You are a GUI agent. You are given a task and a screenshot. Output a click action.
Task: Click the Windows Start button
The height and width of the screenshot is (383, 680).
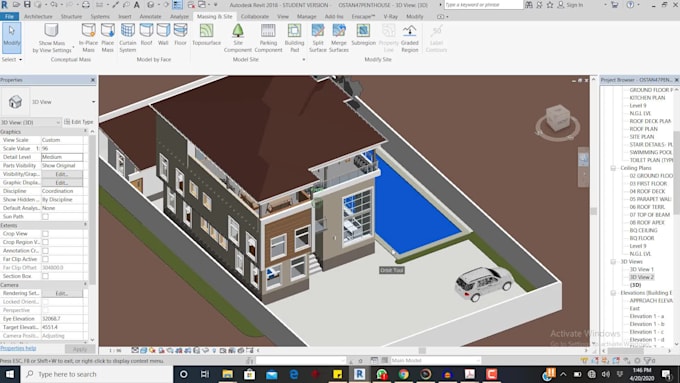click(10, 374)
